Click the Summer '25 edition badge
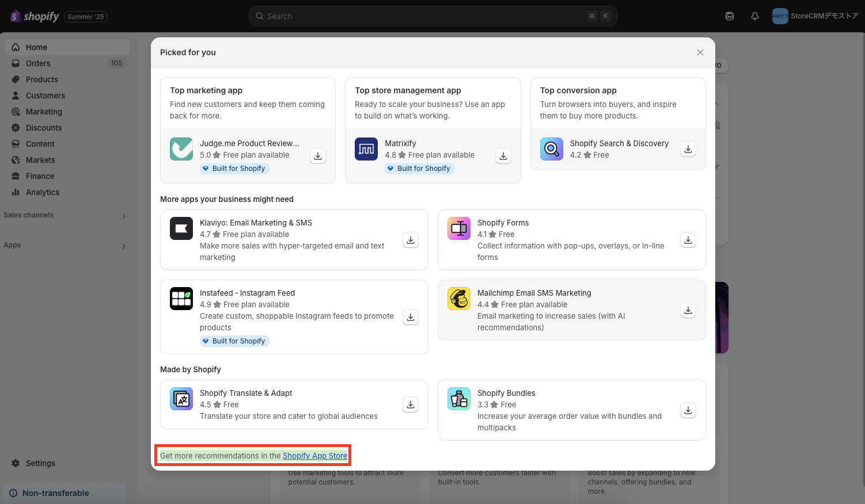Screen dimensions: 865x504 [x=86, y=17]
